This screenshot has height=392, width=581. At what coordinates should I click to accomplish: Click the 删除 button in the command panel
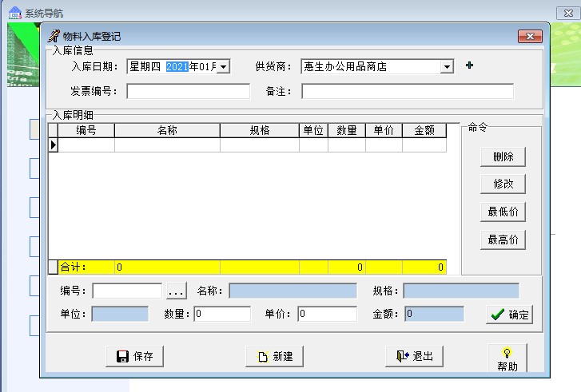503,157
